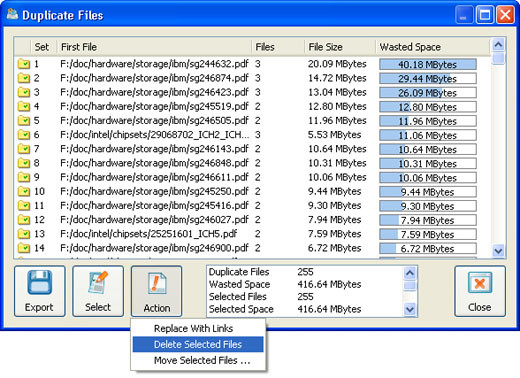Select file sg246505.pdf in the list
520x378 pixels.
coord(154,120)
